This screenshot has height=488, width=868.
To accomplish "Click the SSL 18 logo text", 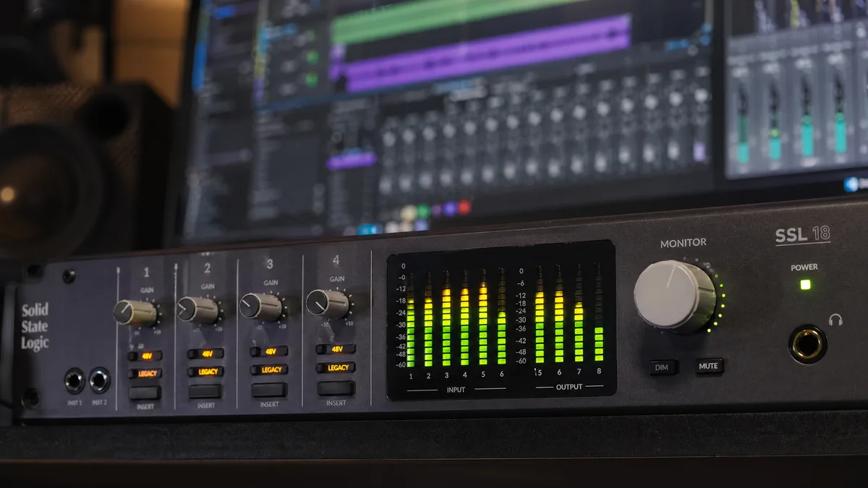I will click(802, 235).
